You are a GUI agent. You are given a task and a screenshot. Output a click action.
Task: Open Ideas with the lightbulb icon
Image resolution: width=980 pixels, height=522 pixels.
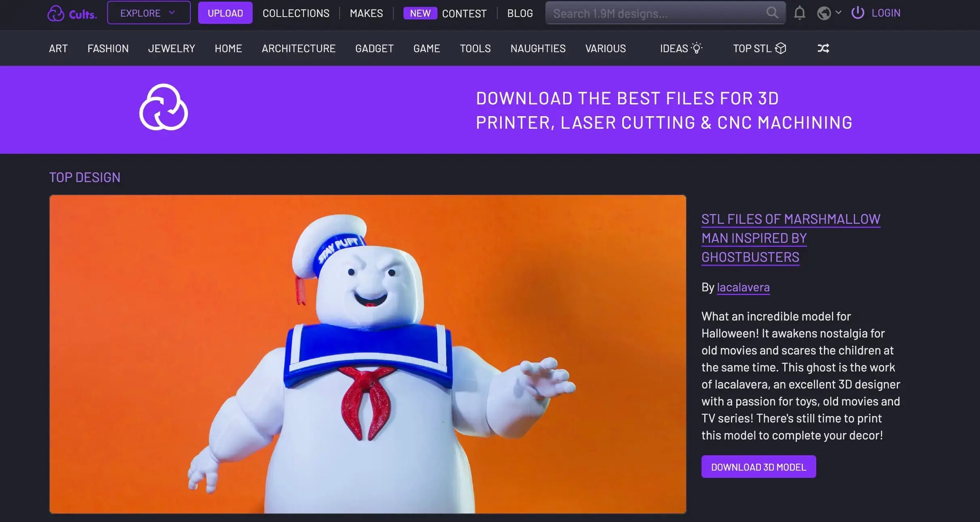coord(681,49)
